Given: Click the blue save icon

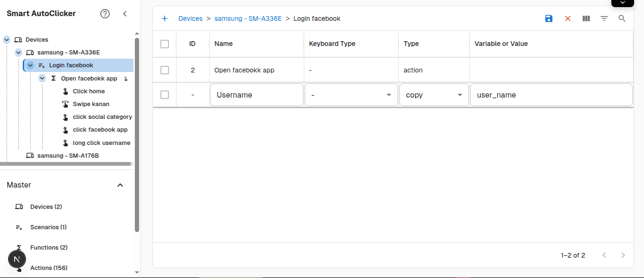Looking at the screenshot, I should [x=549, y=18].
